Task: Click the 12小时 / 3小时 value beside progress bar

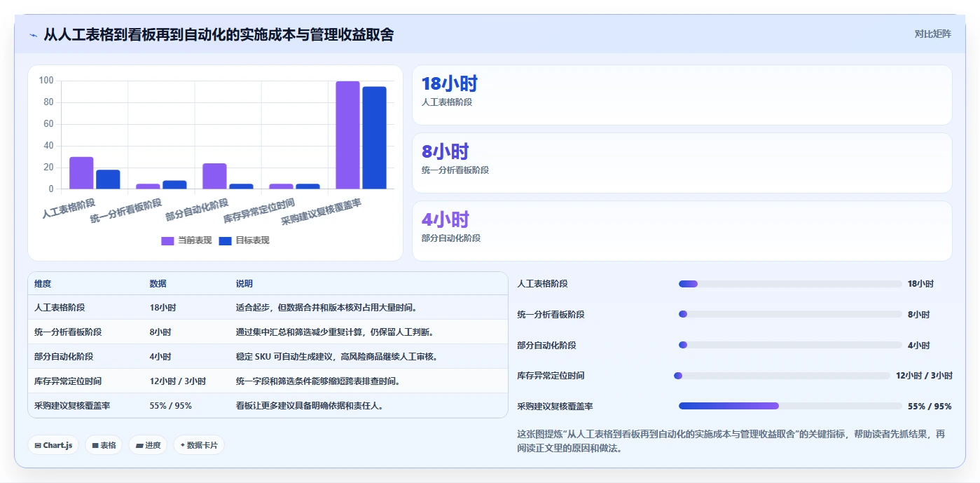Action: pyautogui.click(x=924, y=376)
